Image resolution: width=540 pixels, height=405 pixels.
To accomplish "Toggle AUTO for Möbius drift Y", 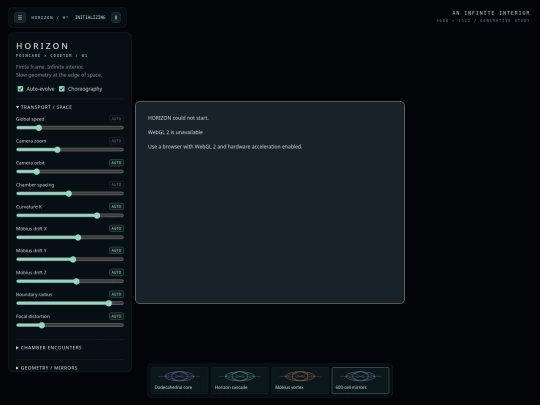I will point(116,250).
